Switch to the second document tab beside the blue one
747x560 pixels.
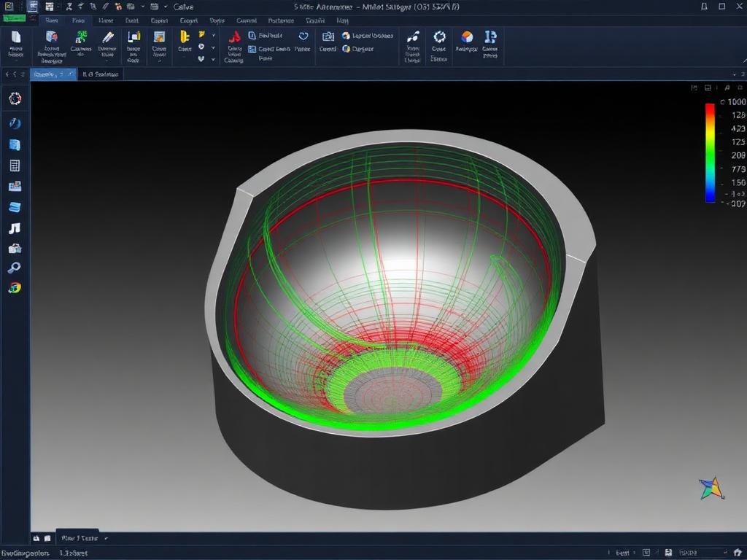101,74
